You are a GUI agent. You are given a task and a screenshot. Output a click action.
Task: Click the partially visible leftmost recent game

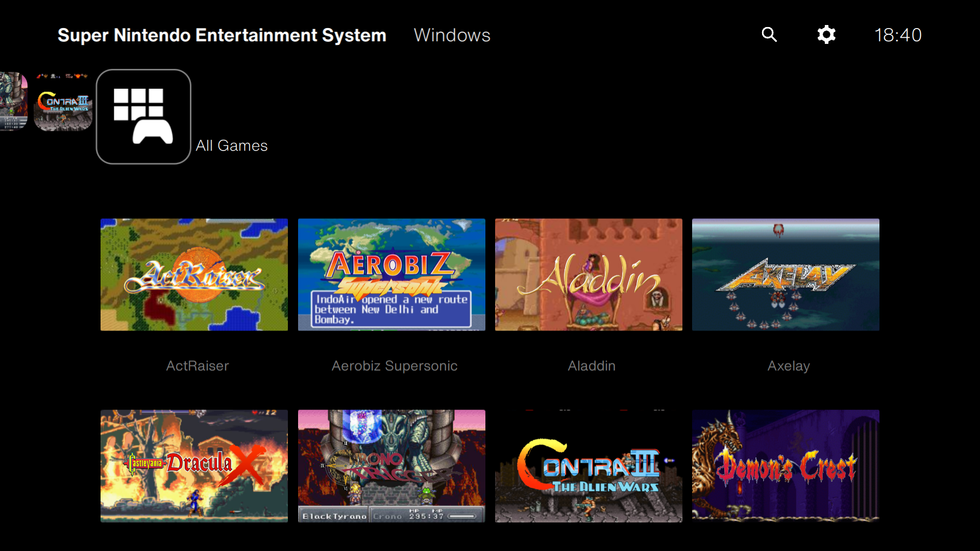tap(13, 102)
